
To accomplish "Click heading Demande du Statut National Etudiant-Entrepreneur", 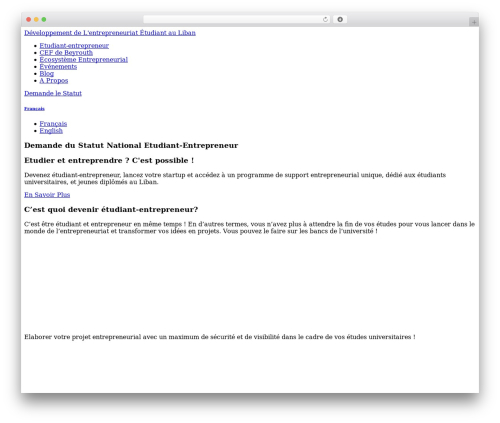I will click(x=131, y=146).
